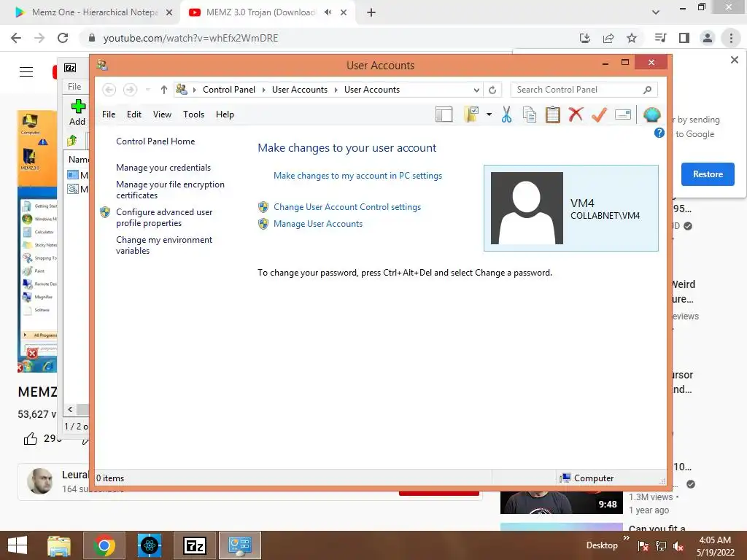Go back in Chrome
747x560 pixels.
[16, 38]
